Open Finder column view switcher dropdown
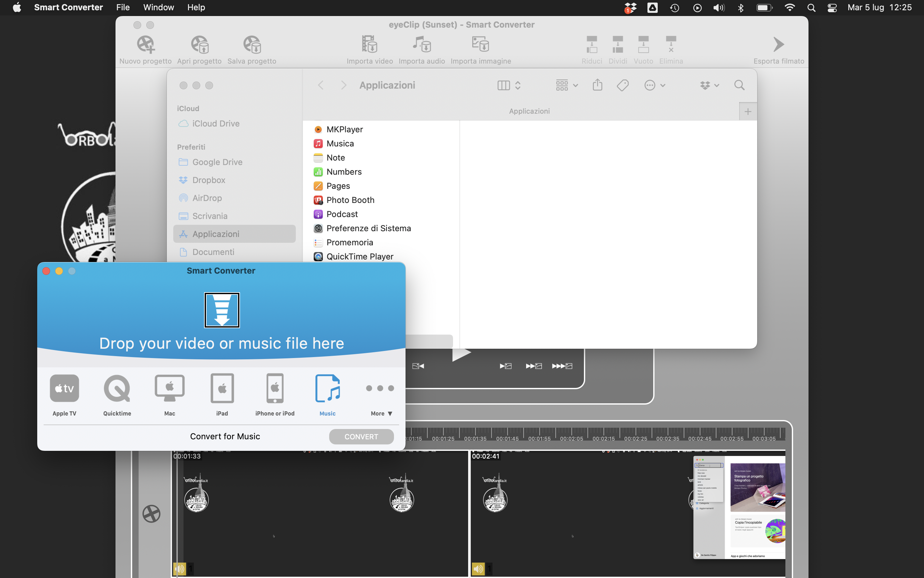Screen dimensions: 924x578 tap(509, 85)
